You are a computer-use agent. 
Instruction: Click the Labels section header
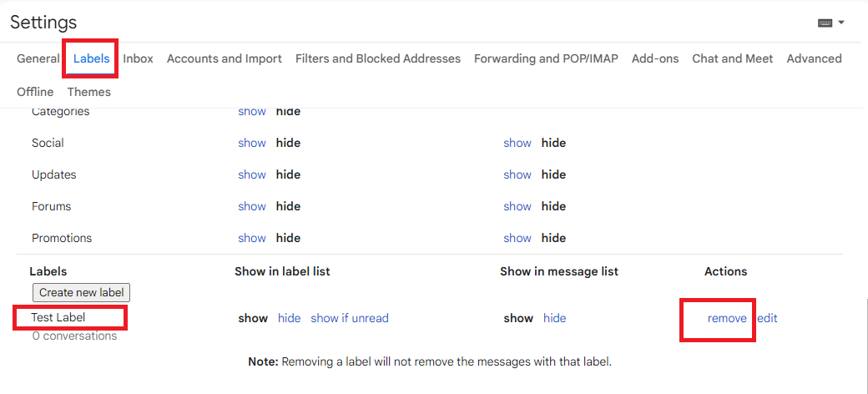(x=48, y=271)
